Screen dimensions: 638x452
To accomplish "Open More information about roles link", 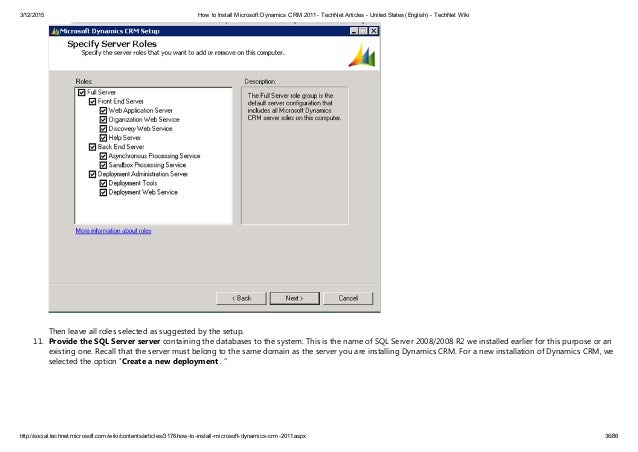I will [114, 231].
